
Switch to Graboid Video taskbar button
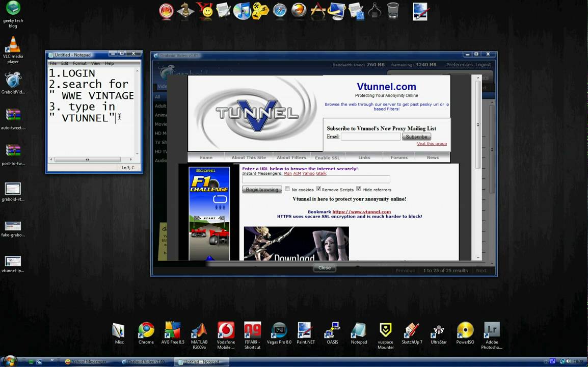pos(144,362)
